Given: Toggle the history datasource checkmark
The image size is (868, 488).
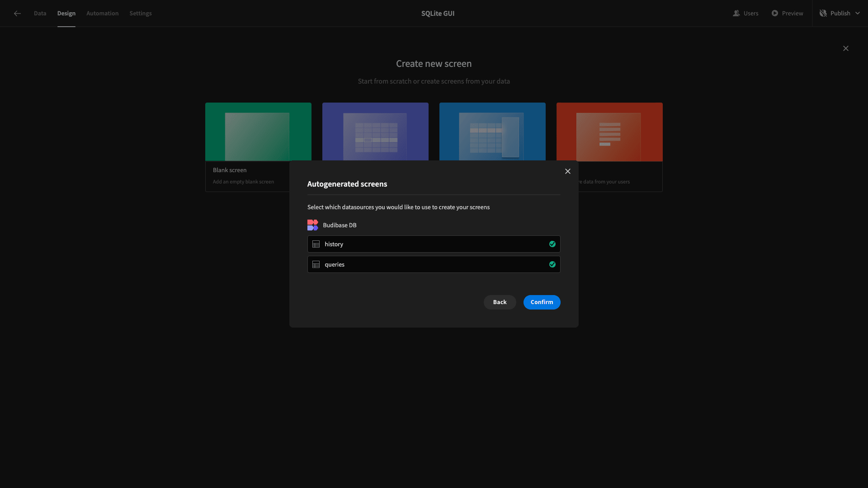Looking at the screenshot, I should (552, 244).
